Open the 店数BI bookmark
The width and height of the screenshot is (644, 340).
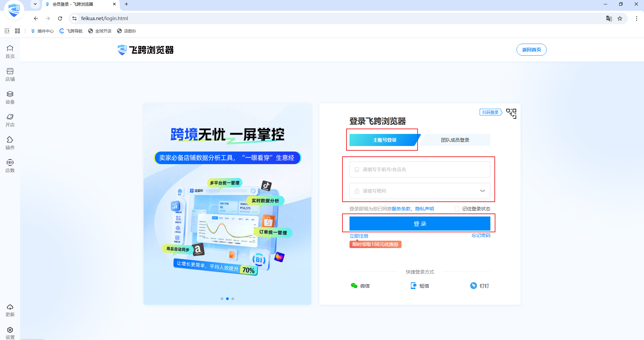pos(126,31)
